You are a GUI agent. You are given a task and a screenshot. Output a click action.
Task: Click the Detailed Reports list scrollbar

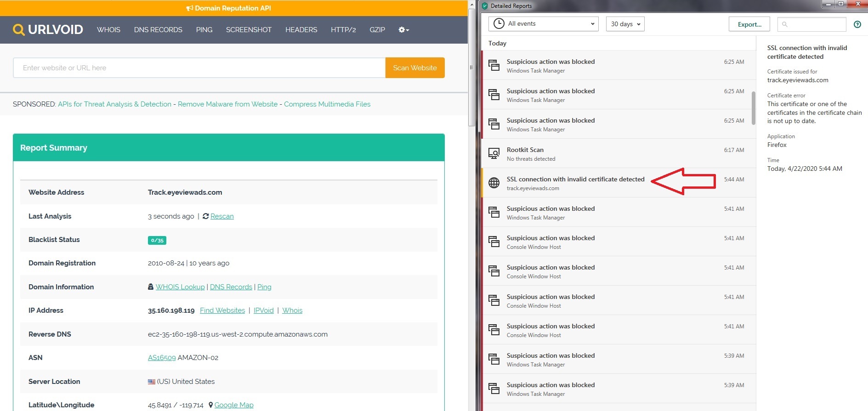click(x=754, y=108)
